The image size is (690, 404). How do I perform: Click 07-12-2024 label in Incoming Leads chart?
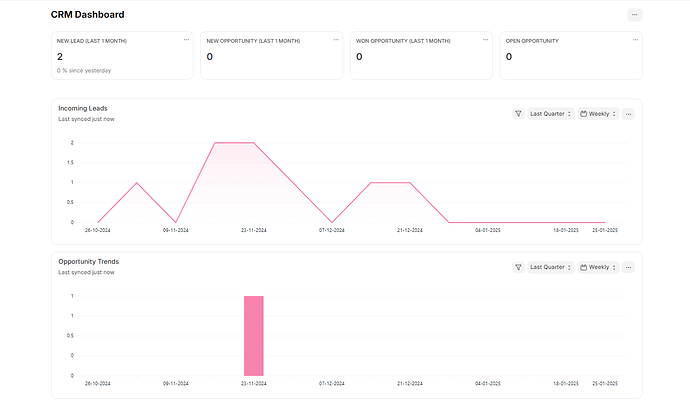coord(332,230)
